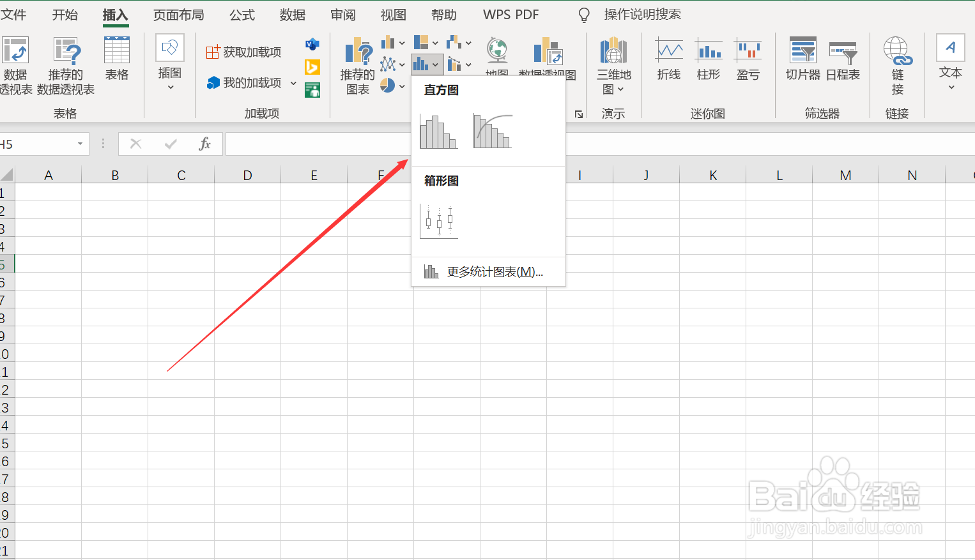Open line or area chart dropdown
Viewport: 975px width, 560px height.
(x=393, y=64)
